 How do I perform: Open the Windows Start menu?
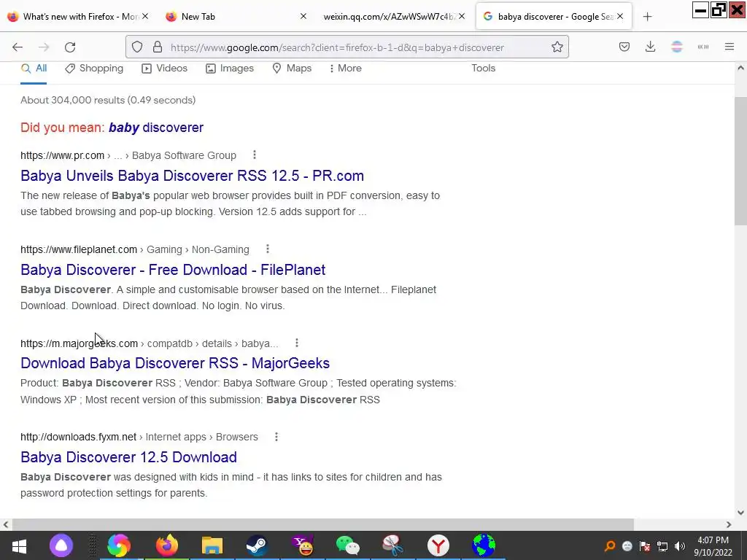pos(19,545)
